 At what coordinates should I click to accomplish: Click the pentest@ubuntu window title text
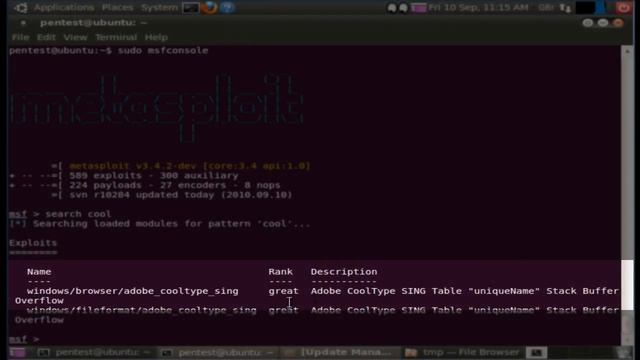coord(93,23)
